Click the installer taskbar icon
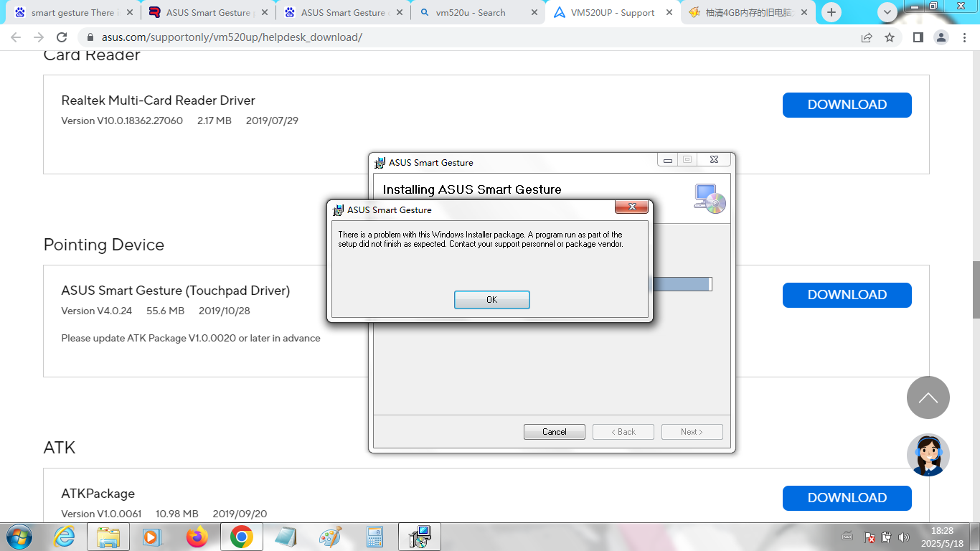Screen dimensions: 980x551 [x=420, y=537]
